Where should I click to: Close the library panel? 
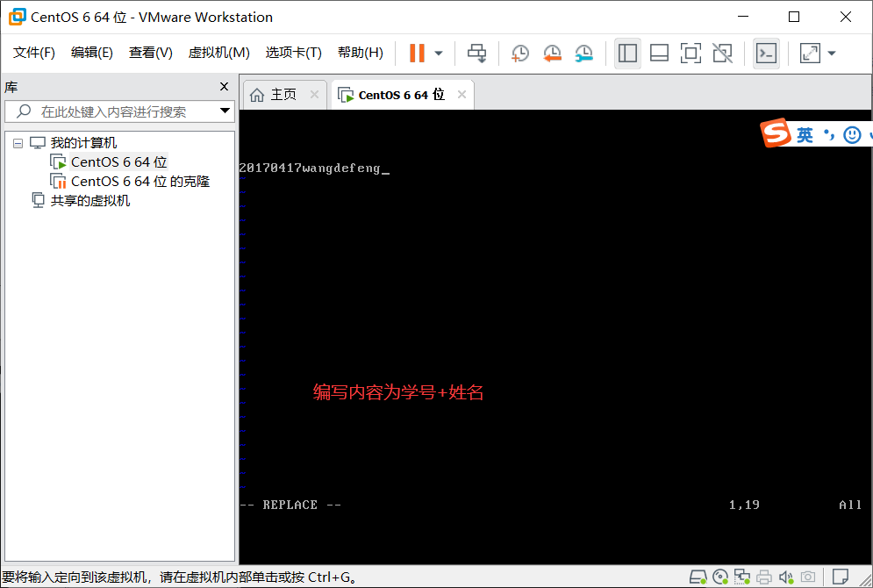(x=224, y=86)
